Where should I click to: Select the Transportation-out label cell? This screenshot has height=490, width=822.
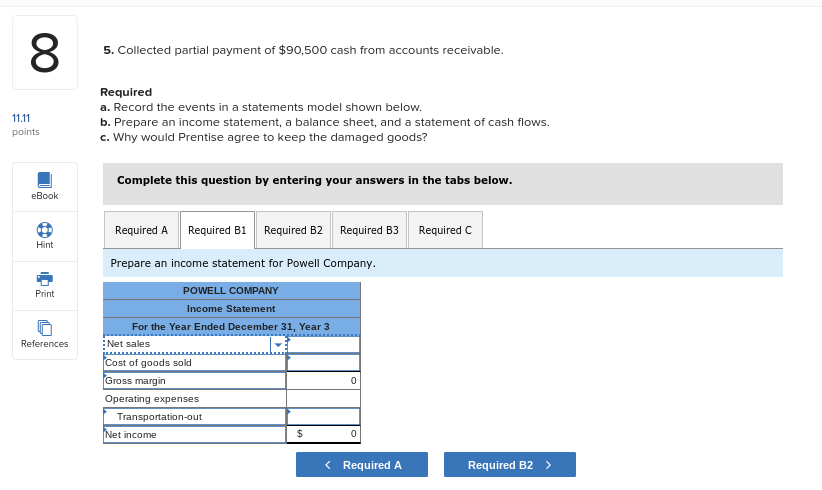click(x=194, y=417)
